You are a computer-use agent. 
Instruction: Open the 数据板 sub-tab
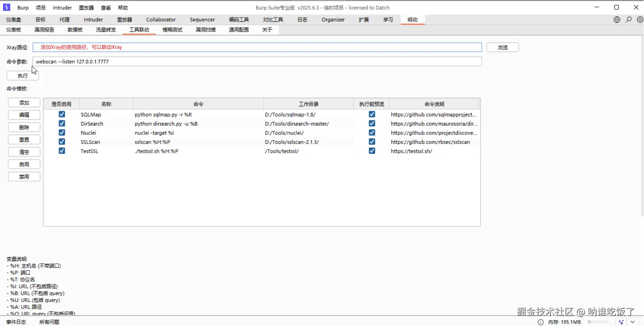click(x=75, y=30)
